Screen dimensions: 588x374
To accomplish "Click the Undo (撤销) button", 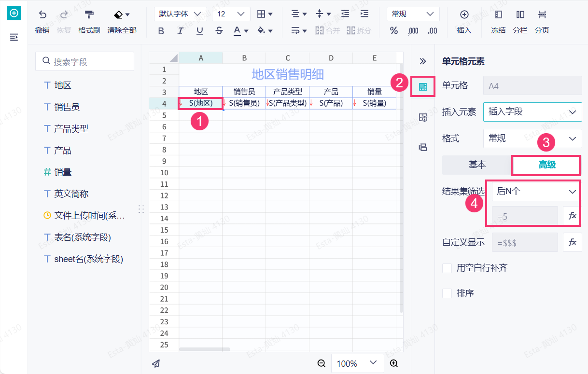I will 42,22.
